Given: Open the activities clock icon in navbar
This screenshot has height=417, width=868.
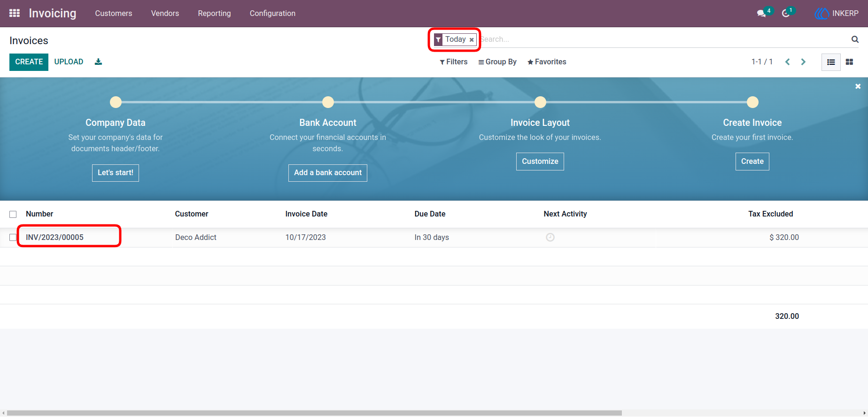Looking at the screenshot, I should pyautogui.click(x=786, y=14).
